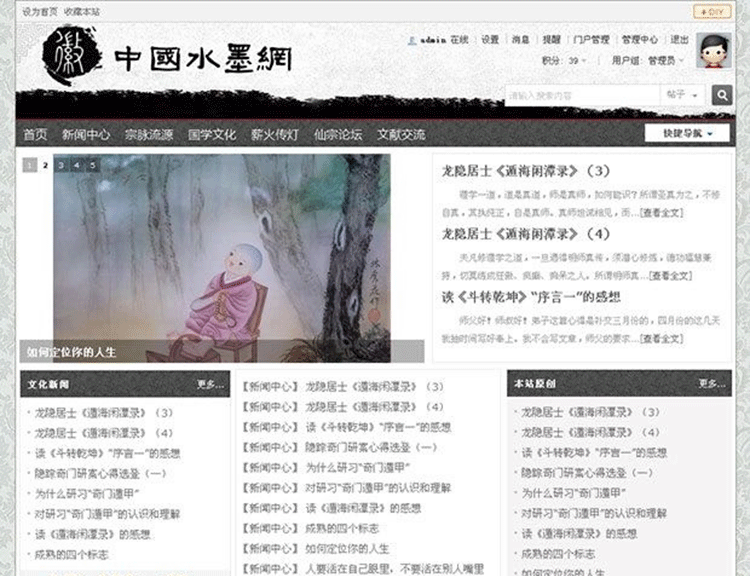Click the 中國水墨網 site title

pos(203,58)
